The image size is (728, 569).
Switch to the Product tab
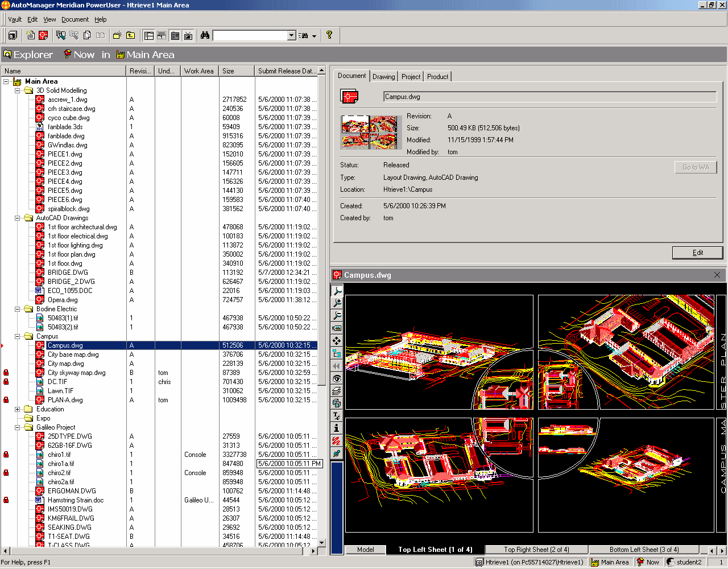(x=438, y=77)
